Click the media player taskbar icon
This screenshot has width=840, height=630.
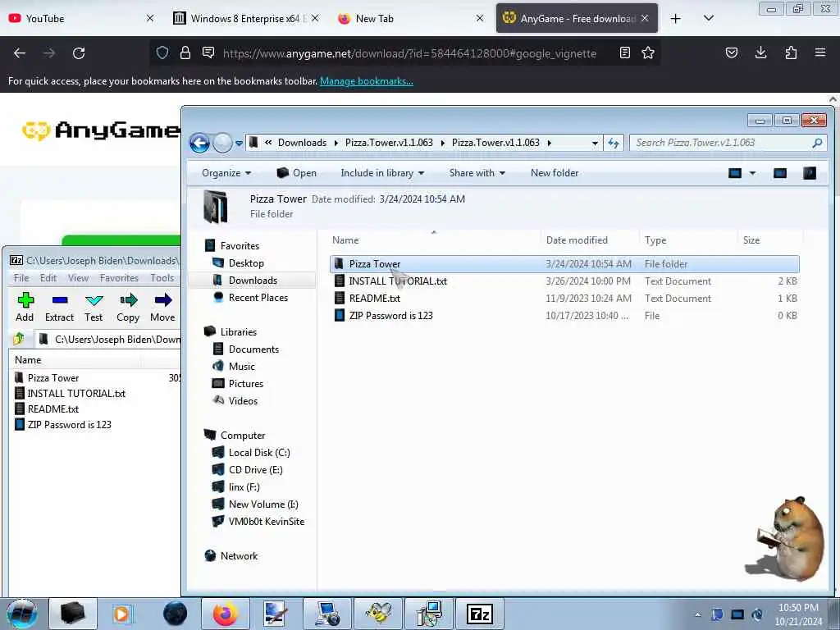pyautogui.click(x=122, y=614)
